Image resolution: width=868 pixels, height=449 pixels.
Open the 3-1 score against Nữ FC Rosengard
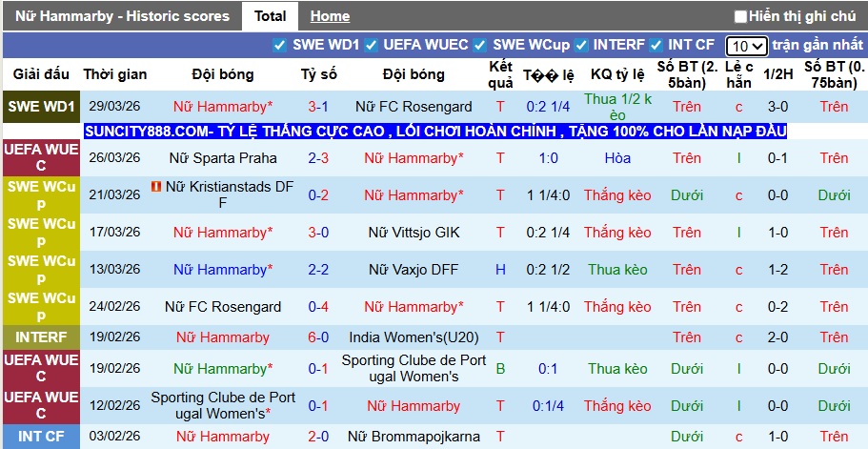point(318,107)
